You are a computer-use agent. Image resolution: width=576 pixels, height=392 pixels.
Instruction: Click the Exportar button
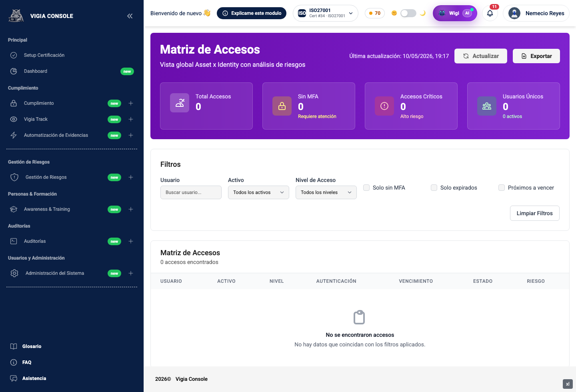tap(536, 56)
